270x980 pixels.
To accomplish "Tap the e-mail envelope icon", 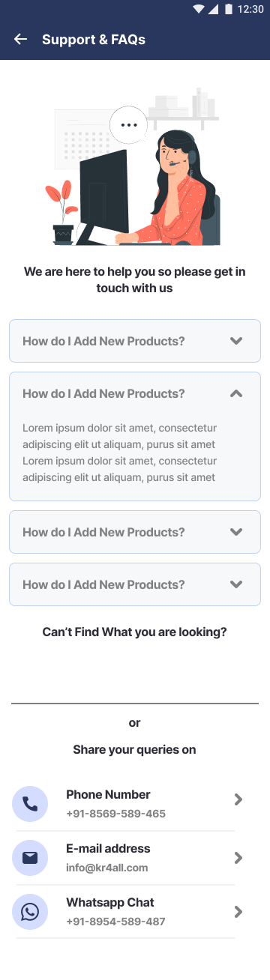I will (x=30, y=858).
